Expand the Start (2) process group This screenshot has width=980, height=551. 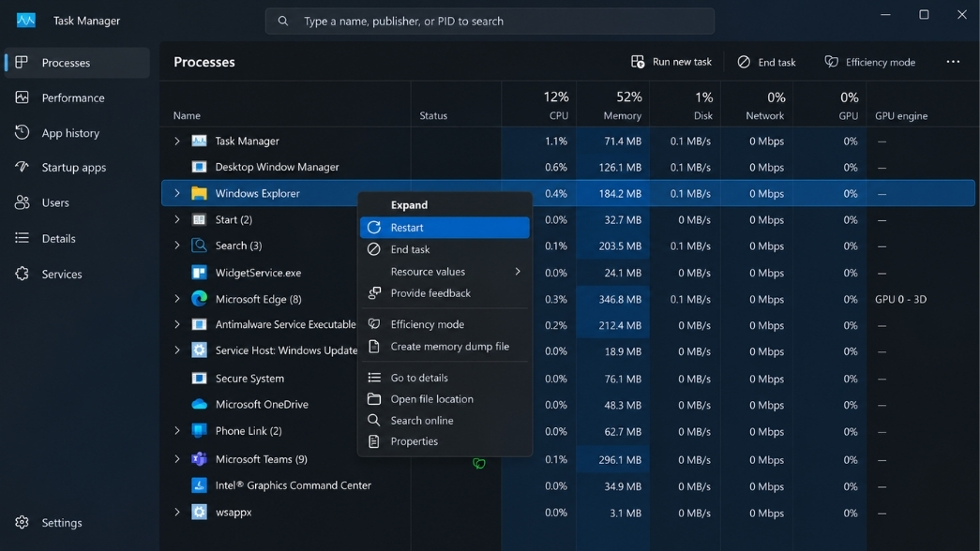click(177, 219)
